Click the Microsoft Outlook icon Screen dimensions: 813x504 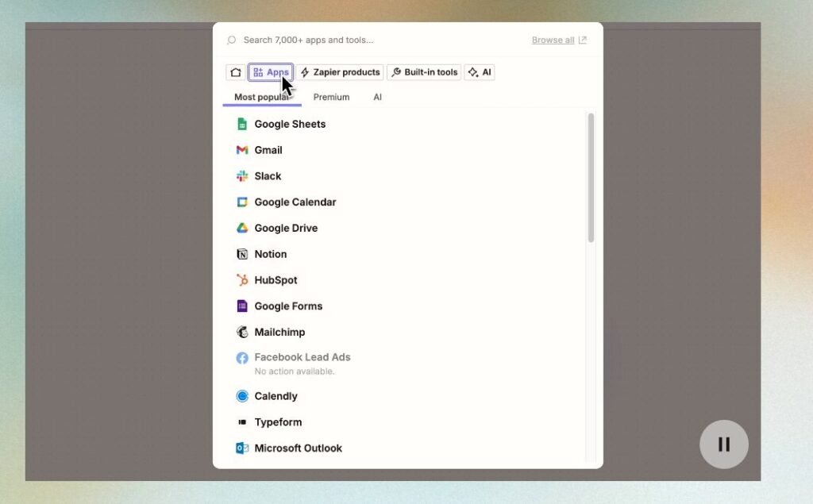coord(242,448)
